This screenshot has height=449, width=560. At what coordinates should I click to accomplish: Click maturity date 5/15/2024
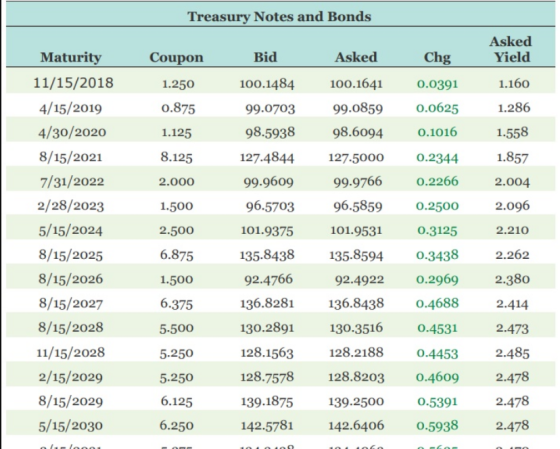tap(71, 230)
